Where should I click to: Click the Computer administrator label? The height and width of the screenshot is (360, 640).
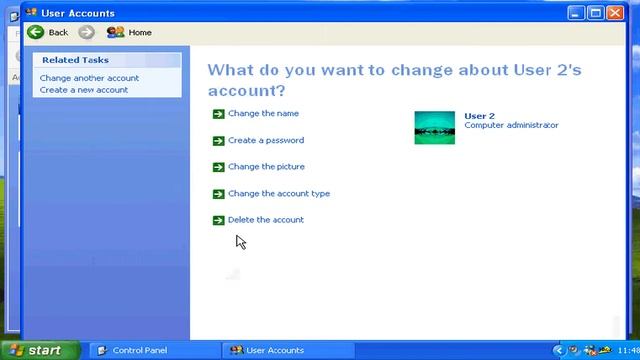511,125
